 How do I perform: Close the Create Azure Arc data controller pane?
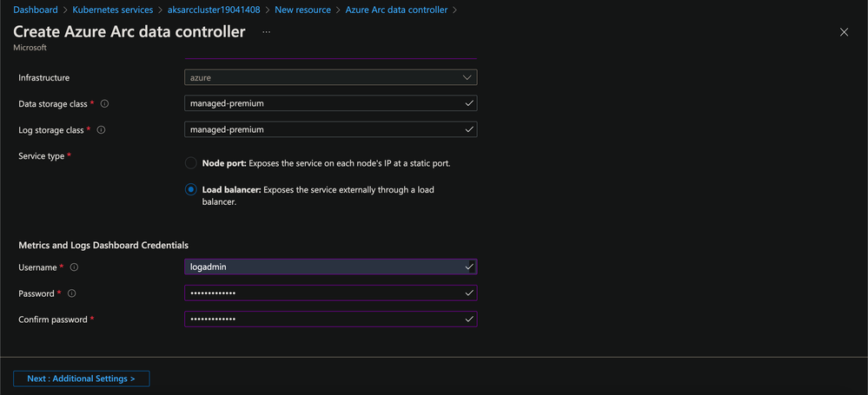845,32
